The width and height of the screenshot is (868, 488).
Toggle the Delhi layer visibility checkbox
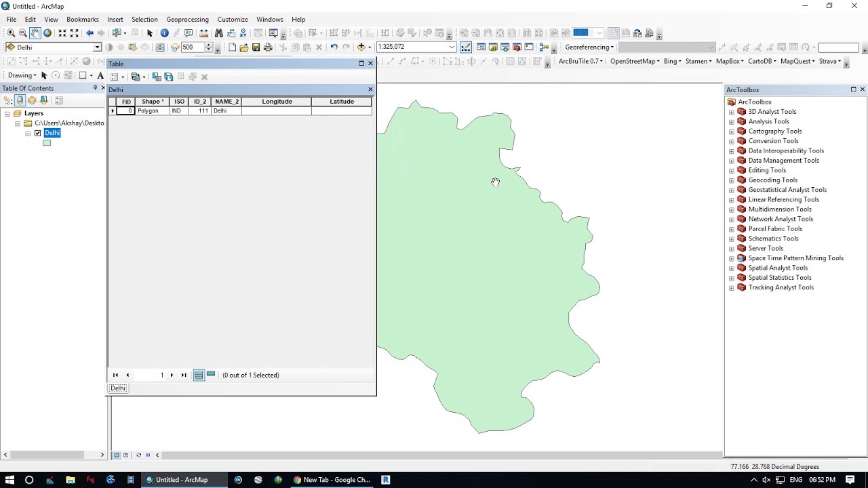pos(38,133)
